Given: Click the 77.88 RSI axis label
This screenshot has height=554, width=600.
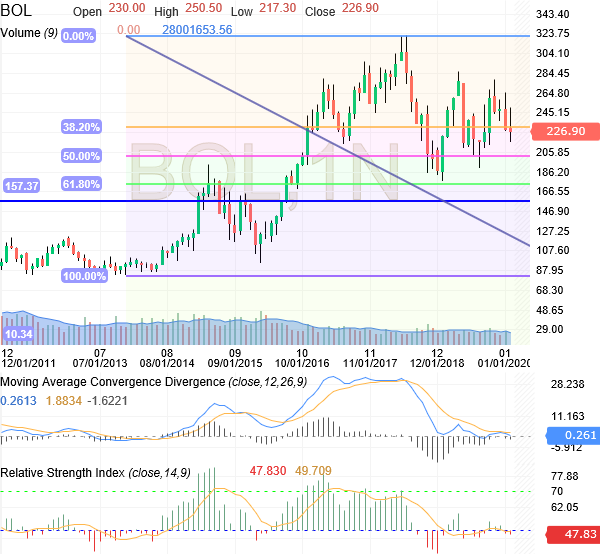Looking at the screenshot, I should (564, 476).
